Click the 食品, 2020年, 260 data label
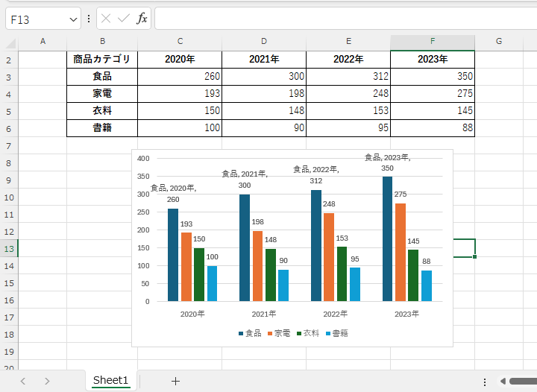The width and height of the screenshot is (537, 392). (x=173, y=194)
